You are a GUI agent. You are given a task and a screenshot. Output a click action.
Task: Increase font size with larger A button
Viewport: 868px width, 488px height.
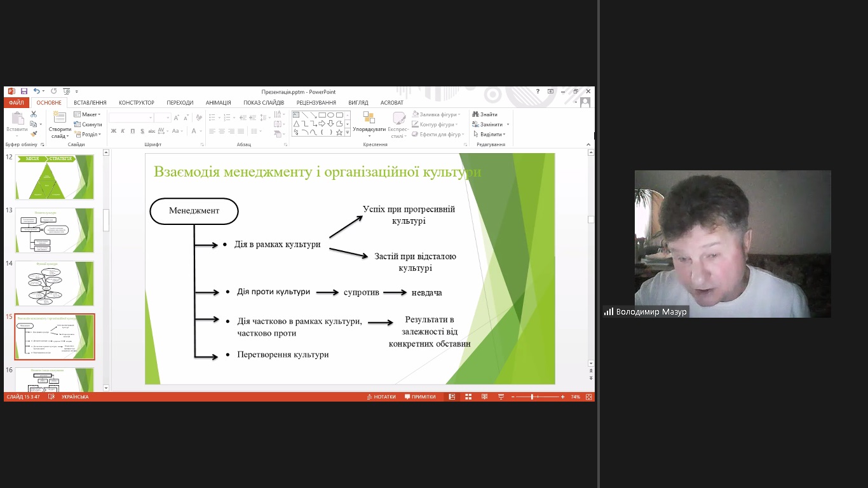pyautogui.click(x=177, y=118)
